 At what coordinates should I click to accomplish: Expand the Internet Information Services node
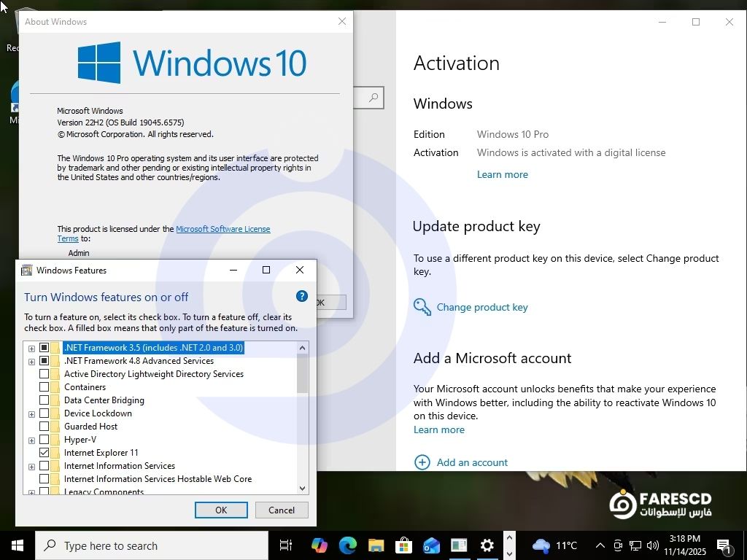[x=31, y=467]
